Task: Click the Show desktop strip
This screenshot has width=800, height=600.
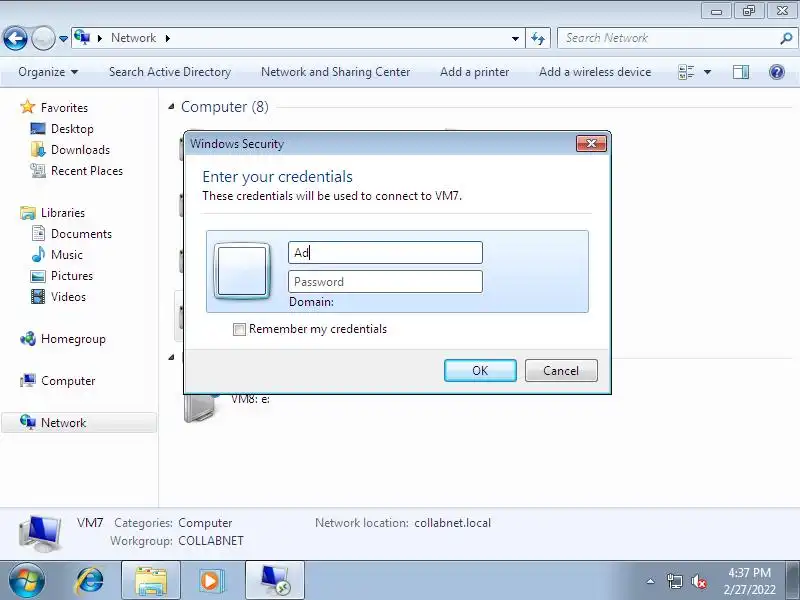Action: 794,581
